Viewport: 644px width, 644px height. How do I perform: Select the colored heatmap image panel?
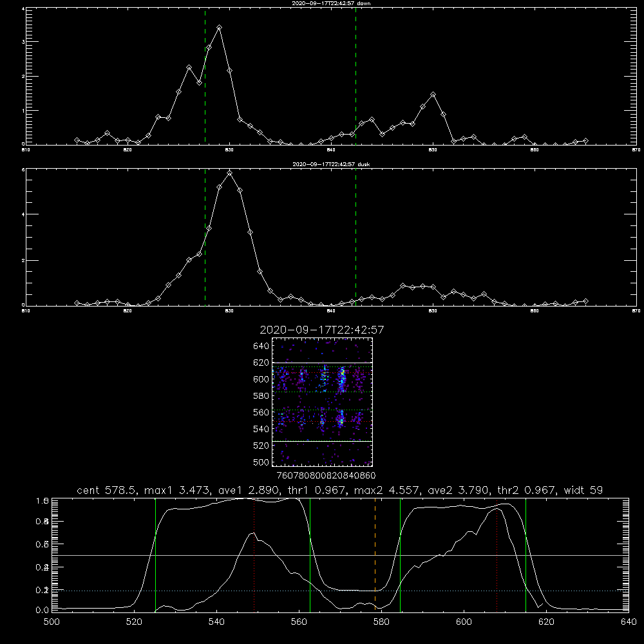(x=322, y=402)
